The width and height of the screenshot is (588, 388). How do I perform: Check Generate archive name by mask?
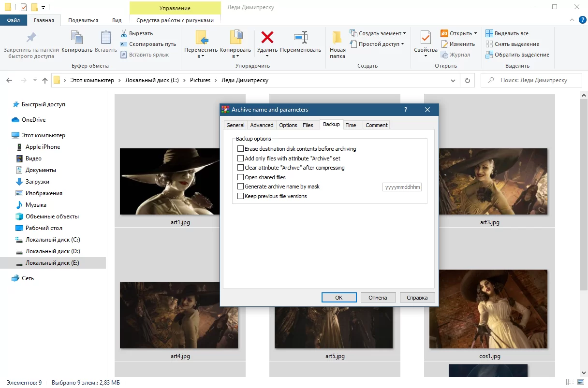point(241,187)
